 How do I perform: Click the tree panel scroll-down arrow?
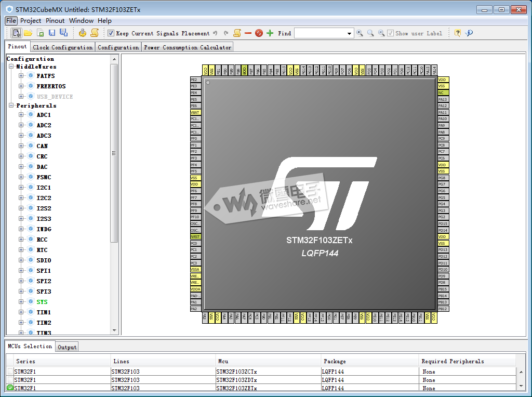pyautogui.click(x=114, y=330)
